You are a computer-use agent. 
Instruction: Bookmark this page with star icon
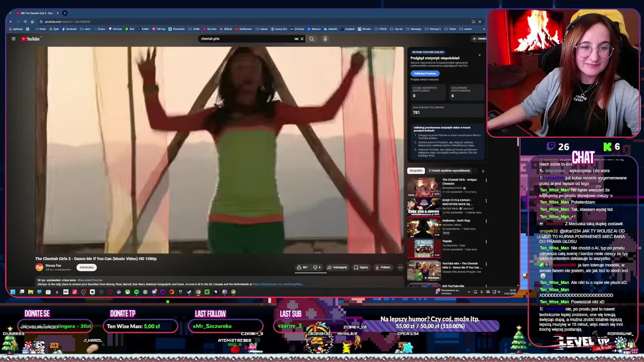(x=479, y=22)
